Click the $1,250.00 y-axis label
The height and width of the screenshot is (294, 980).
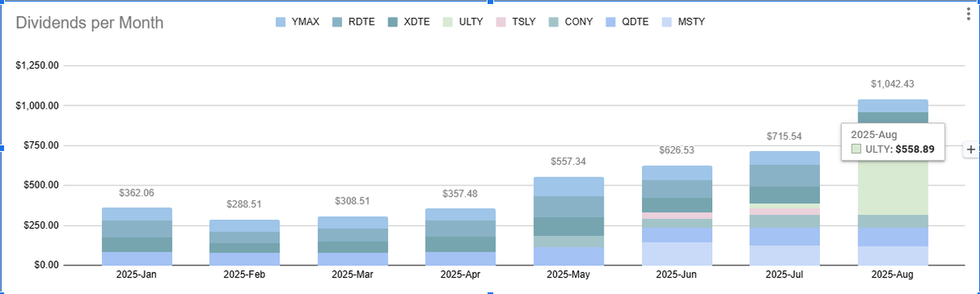[x=37, y=66]
